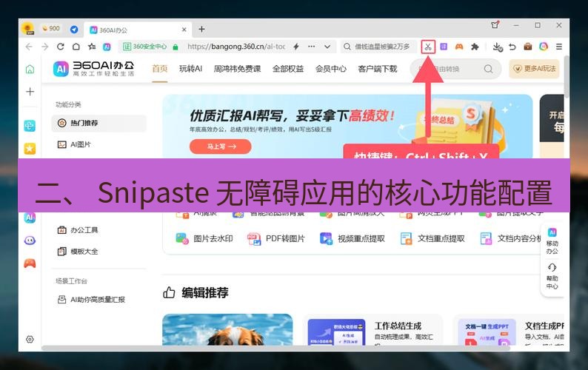This screenshot has height=370, width=588.
Task: Click the teal sidebar app icon
Action: (x=30, y=126)
